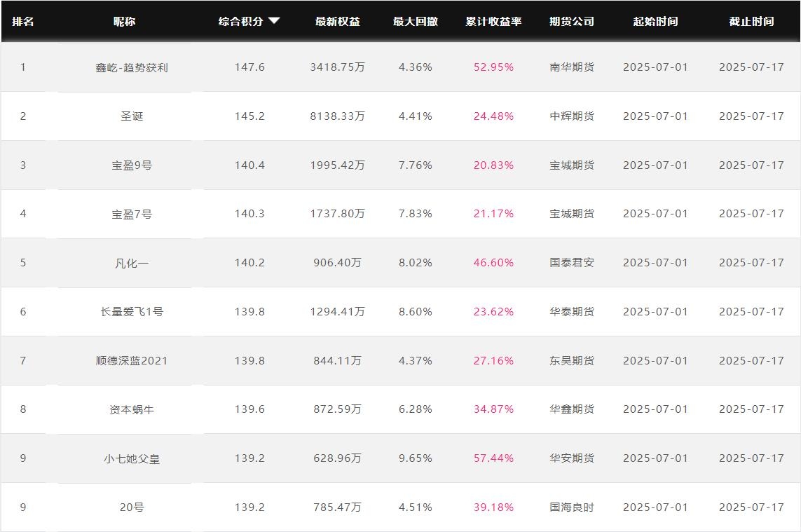
Task: Select score value 140.2
Action: pyautogui.click(x=249, y=263)
